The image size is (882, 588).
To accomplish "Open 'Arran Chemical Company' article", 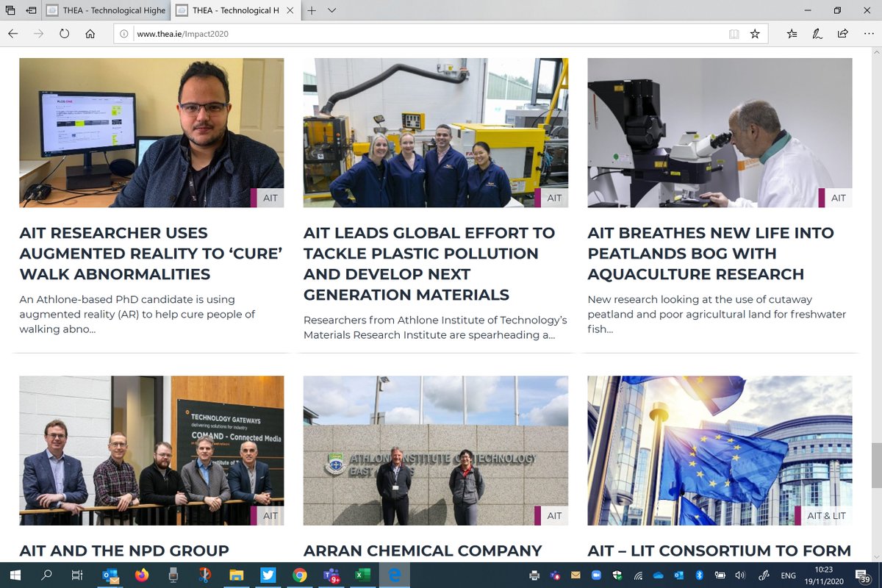I will click(x=423, y=551).
